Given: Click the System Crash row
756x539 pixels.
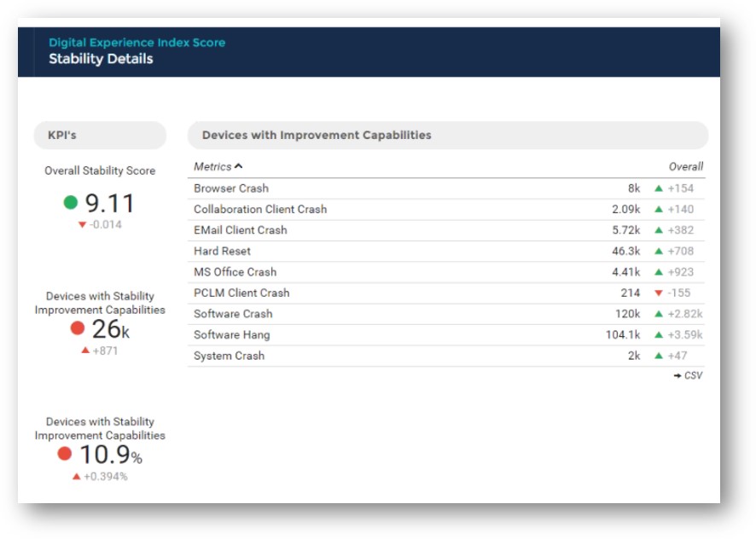Looking at the screenshot, I should (x=229, y=356).
